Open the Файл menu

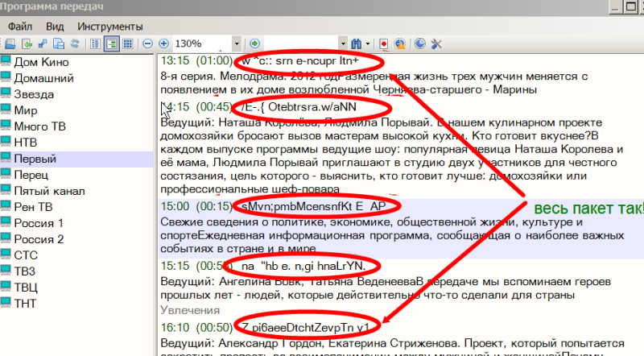point(20,26)
